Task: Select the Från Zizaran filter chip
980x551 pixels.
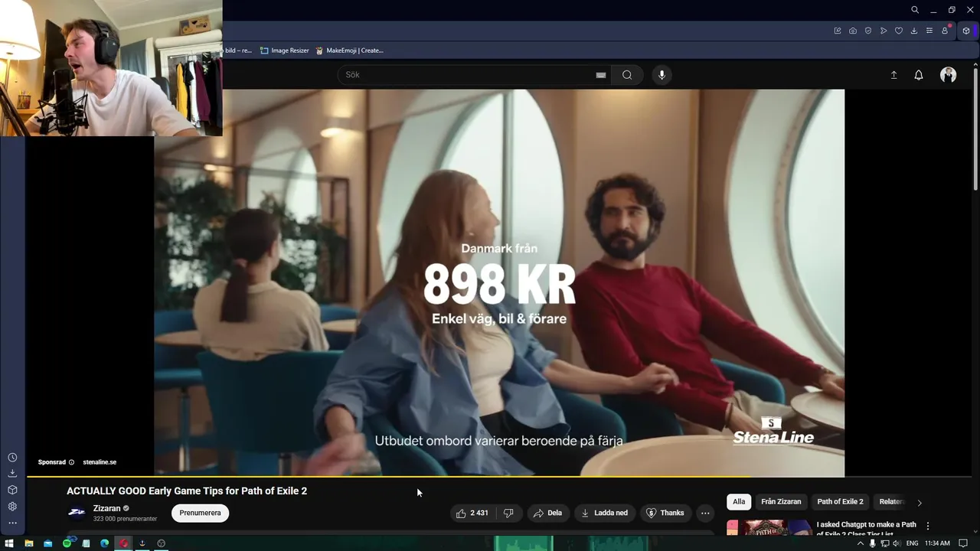Action: tap(781, 502)
